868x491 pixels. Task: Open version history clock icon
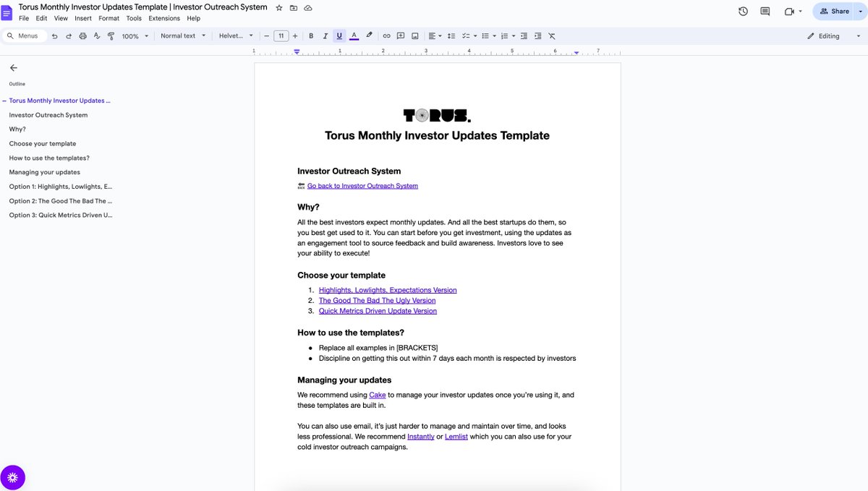[743, 12]
